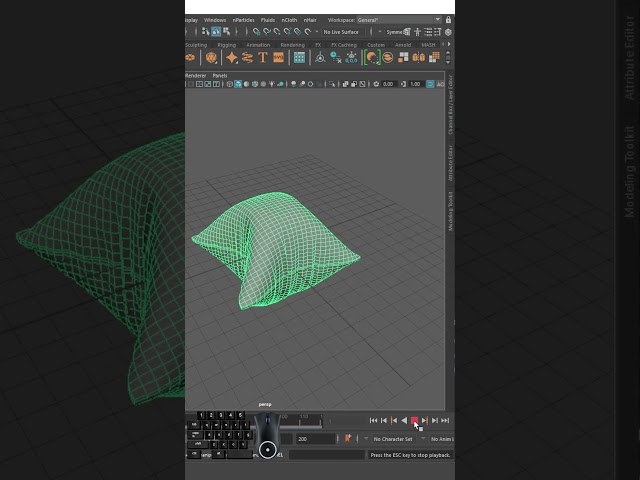
Task: Switch to the Rigging shelf tab
Action: tap(227, 45)
